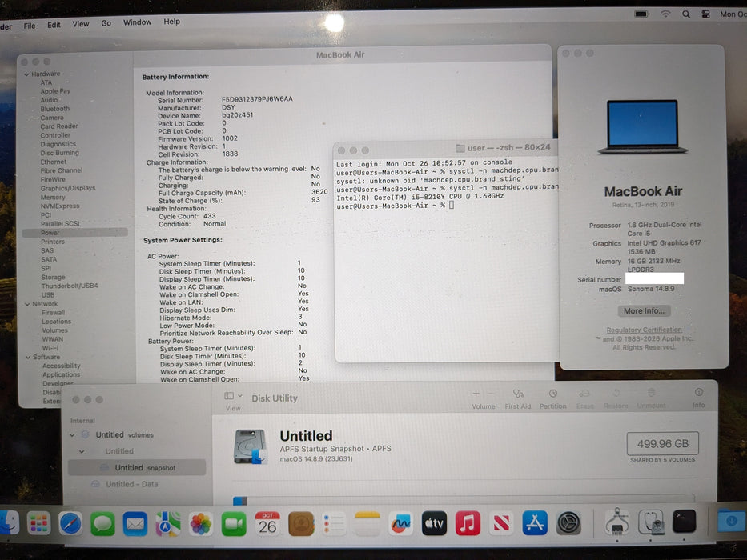
Task: Open Music app in dock
Action: 468,523
